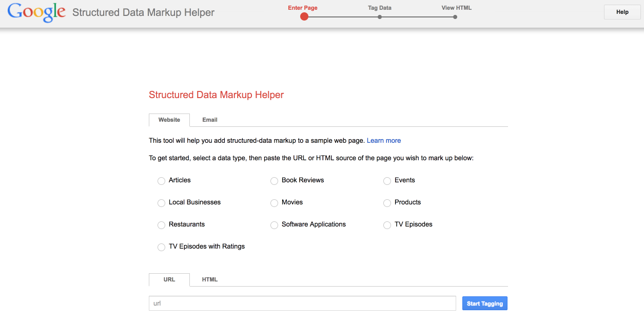Select the Website tab
Image resolution: width=644 pixels, height=321 pixels.
coord(169,120)
